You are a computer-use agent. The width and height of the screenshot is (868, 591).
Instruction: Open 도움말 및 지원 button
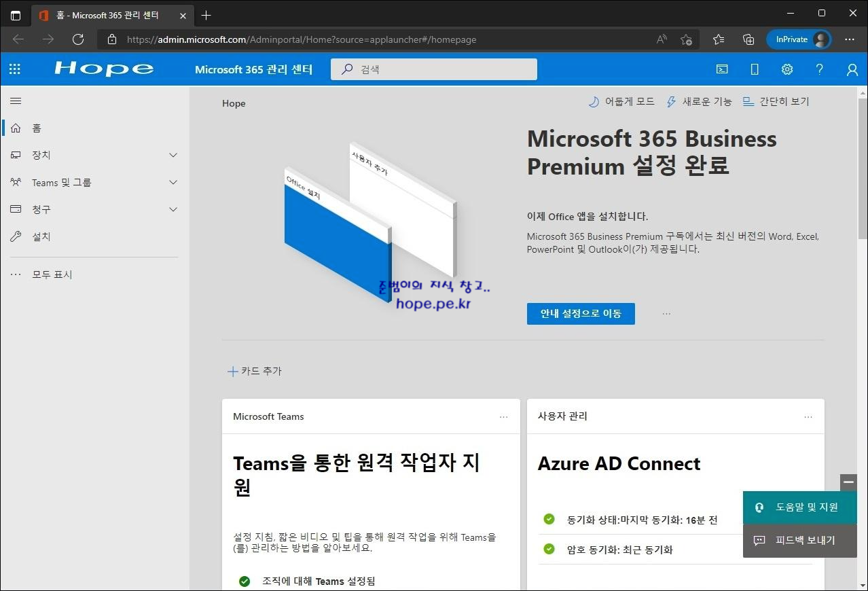pyautogui.click(x=799, y=507)
